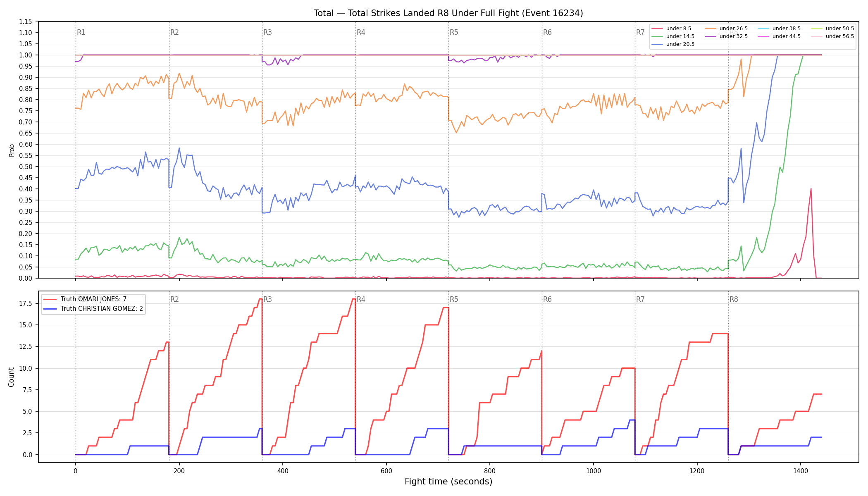The height and width of the screenshot is (496, 868).
Task: Click the R6 round marker in the probability chart
Action: [547, 32]
